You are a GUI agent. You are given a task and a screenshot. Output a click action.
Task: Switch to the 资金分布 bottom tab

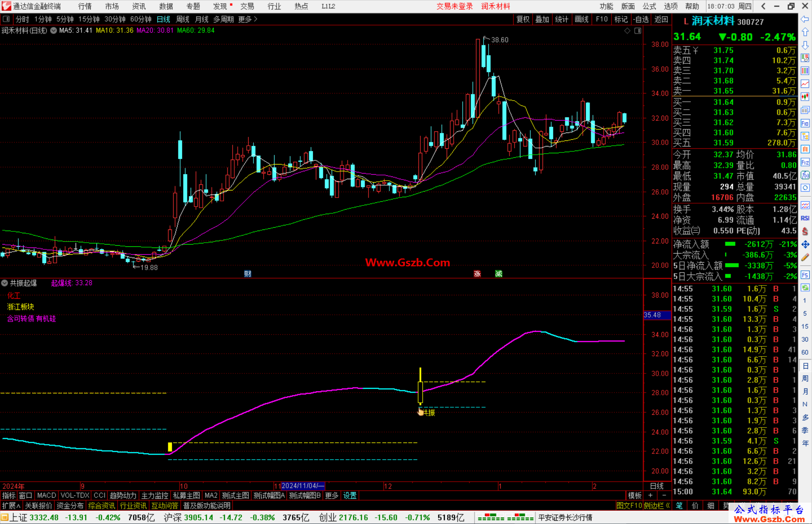point(70,506)
